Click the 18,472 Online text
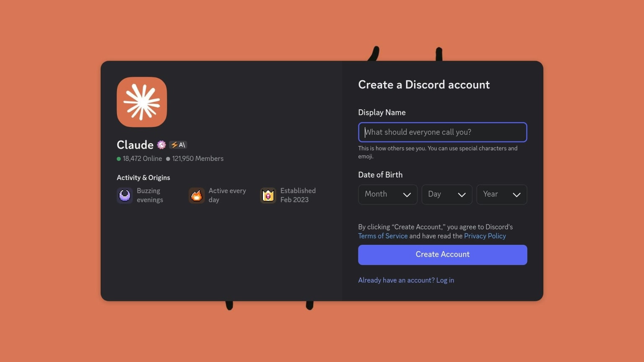Viewport: 644px width, 362px height. coord(142,159)
